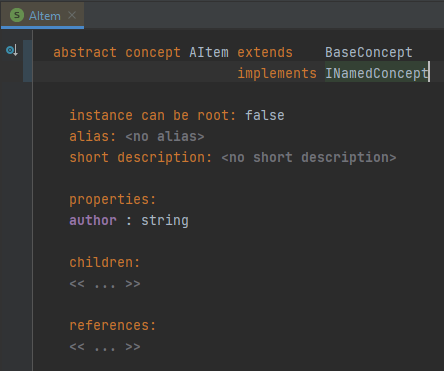Click the 'extends' keyword
Image resolution: width=444 pixels, height=371 pixels.
(x=265, y=52)
